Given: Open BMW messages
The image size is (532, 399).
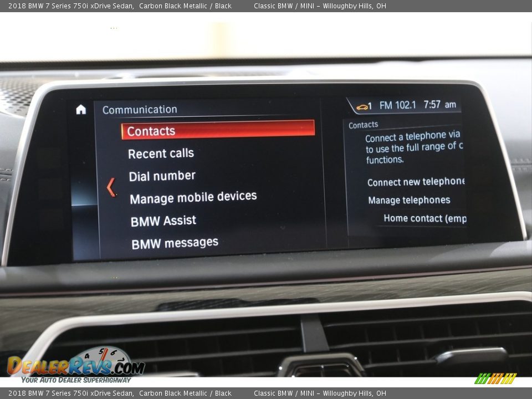Looking at the screenshot, I should click(175, 243).
